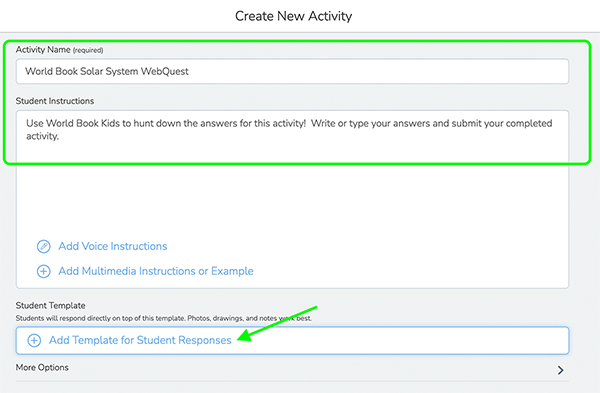The height and width of the screenshot is (393, 600).
Task: Click the microphone icon for voice instructions
Action: click(44, 246)
